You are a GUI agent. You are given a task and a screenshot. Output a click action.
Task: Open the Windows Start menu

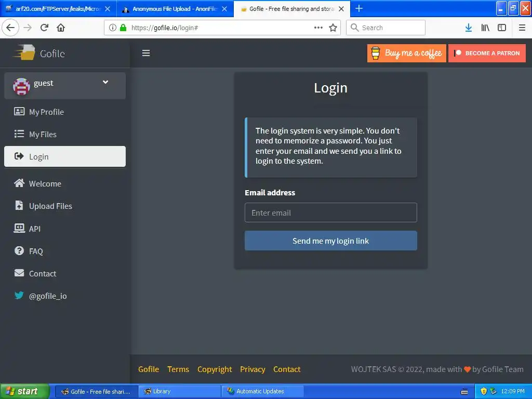(25, 391)
